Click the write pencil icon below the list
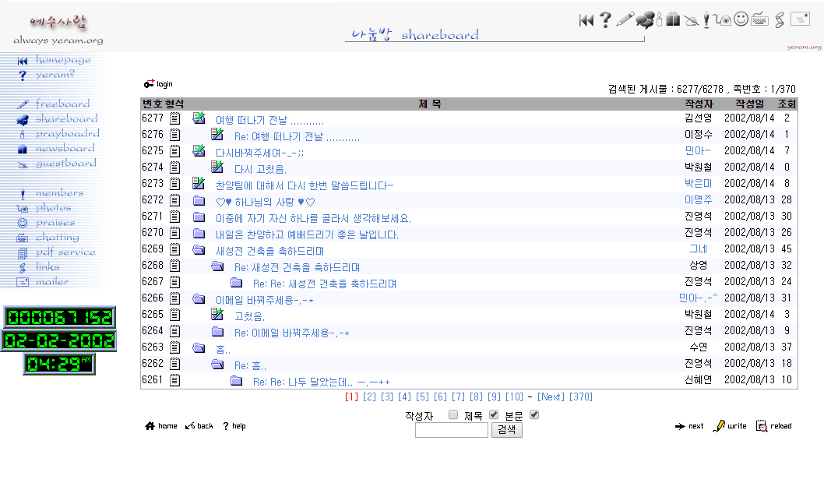The image size is (824, 504). 730,426
